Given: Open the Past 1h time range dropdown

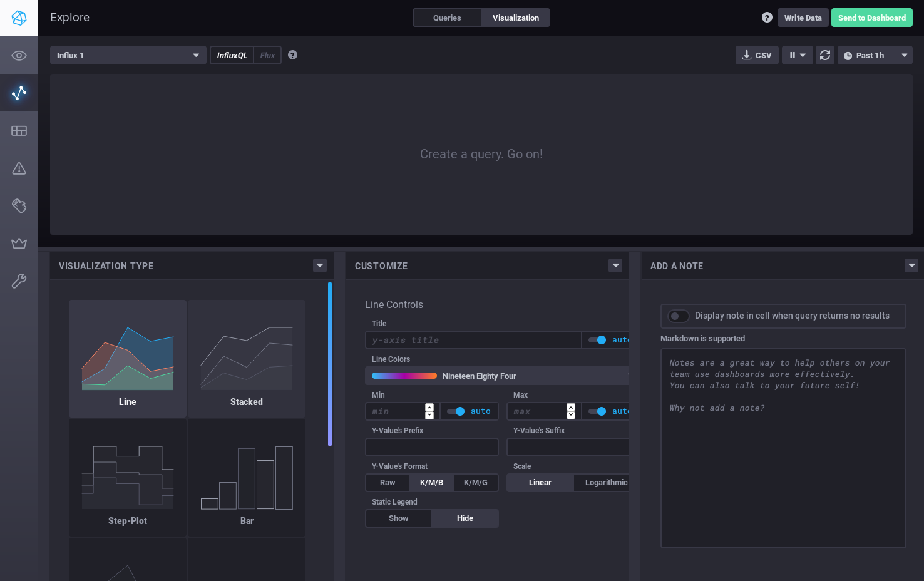Looking at the screenshot, I should tap(875, 55).
